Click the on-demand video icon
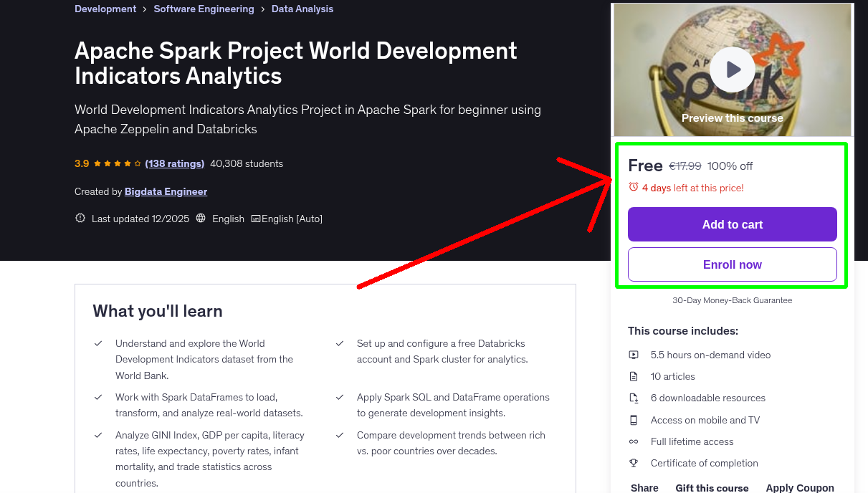Image resolution: width=868 pixels, height=493 pixels. tap(634, 354)
